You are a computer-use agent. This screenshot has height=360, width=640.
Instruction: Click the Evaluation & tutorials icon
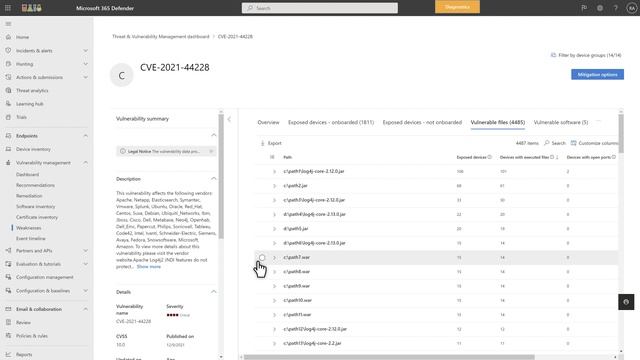[x=8, y=264]
